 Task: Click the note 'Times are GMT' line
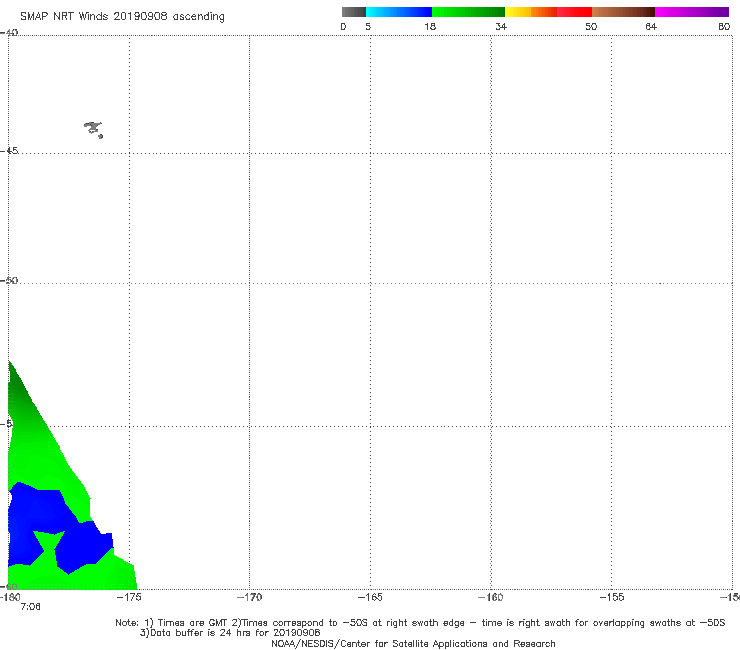pyautogui.click(x=420, y=623)
